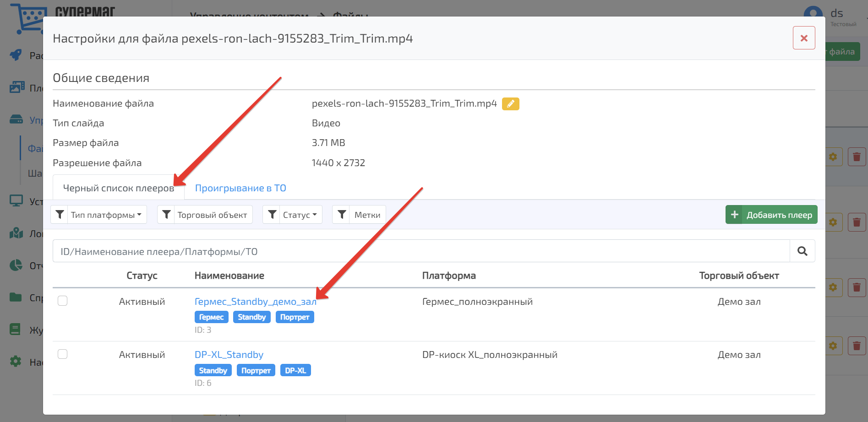Click the shopping cart logo
868x422 pixels.
pos(28,19)
